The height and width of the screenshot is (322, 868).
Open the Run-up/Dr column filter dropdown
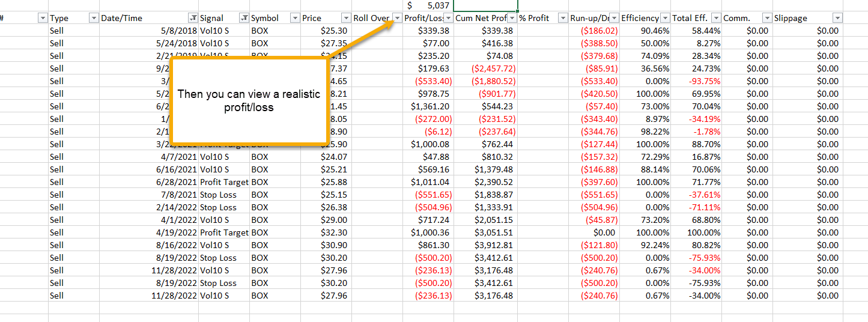[614, 18]
